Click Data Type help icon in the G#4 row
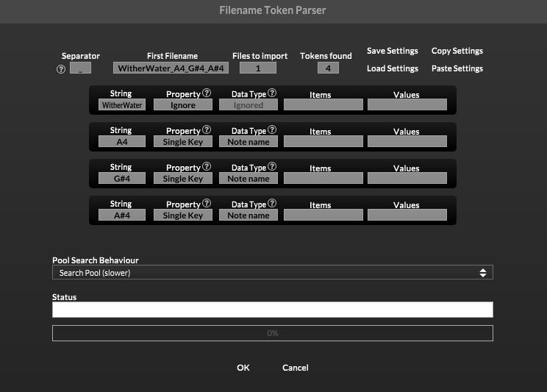Viewport: 547px width, 392px height. [x=272, y=167]
